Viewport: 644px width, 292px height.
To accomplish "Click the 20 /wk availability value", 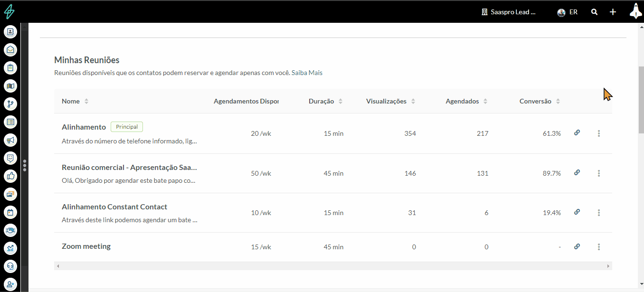I will 261,133.
